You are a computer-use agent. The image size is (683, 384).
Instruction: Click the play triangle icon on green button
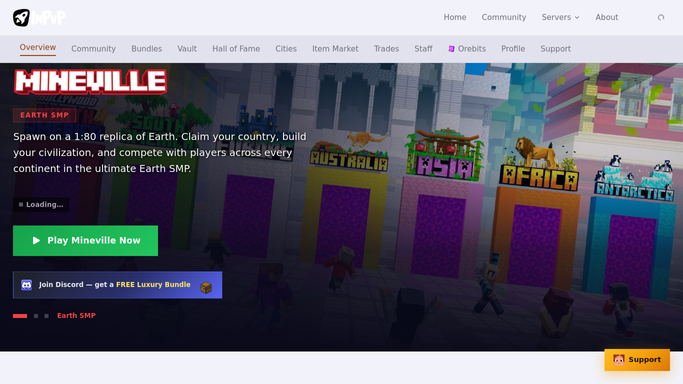(x=36, y=240)
